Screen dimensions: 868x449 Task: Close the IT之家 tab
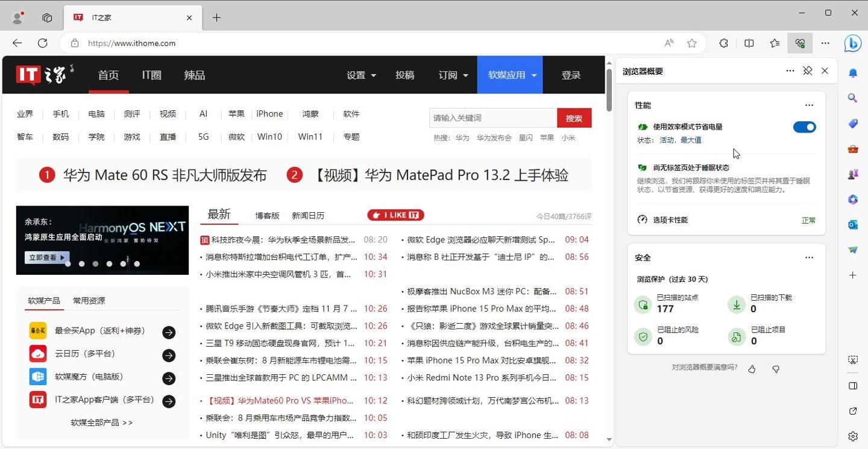189,17
